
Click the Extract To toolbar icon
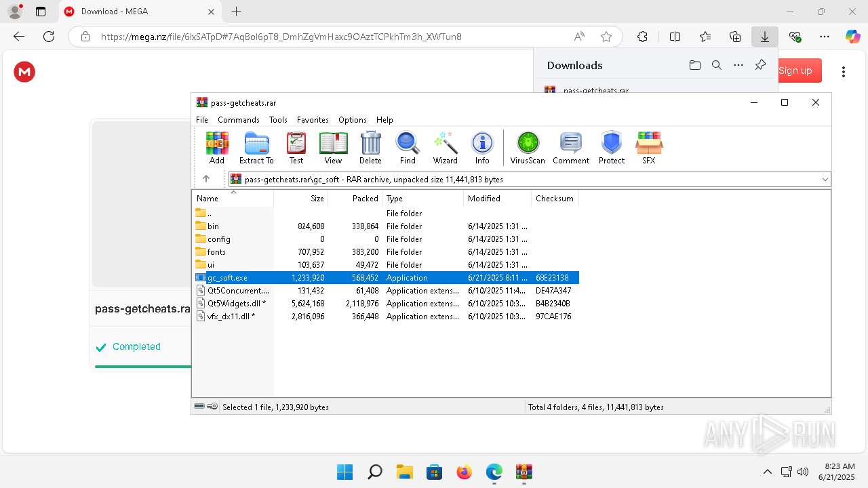click(x=256, y=148)
